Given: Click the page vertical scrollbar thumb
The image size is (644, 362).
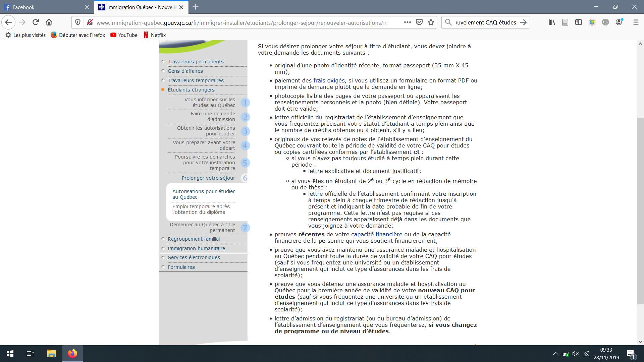Looking at the screenshot, I should [x=640, y=211].
